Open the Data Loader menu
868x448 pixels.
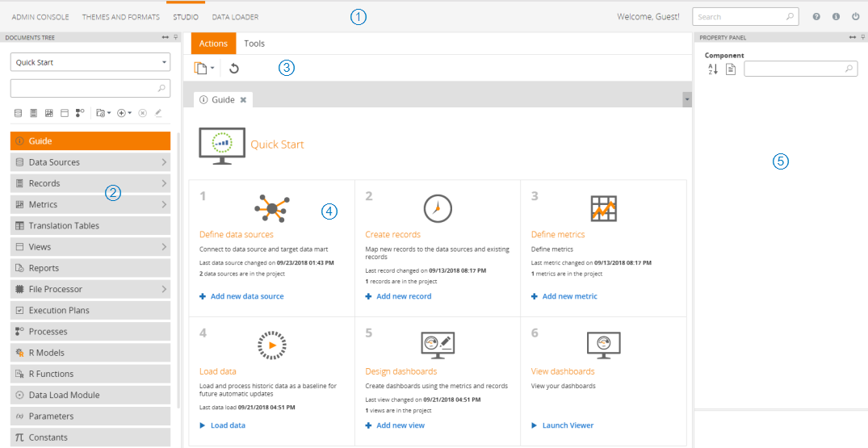pyautogui.click(x=235, y=17)
